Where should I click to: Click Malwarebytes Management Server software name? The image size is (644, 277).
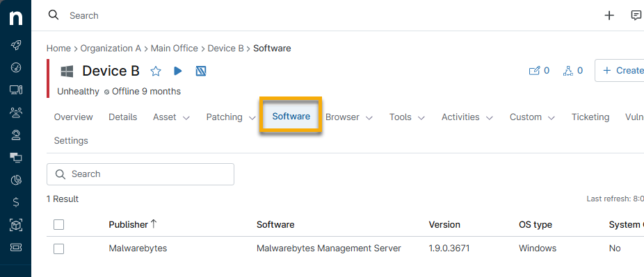tap(328, 249)
